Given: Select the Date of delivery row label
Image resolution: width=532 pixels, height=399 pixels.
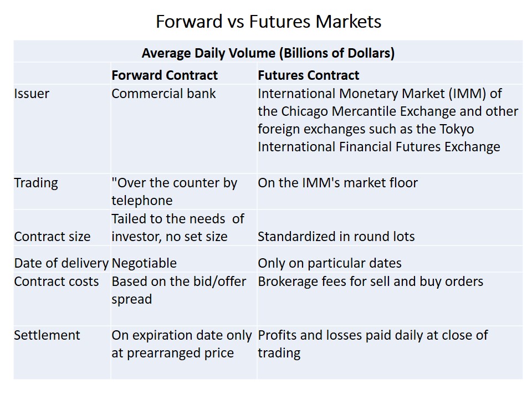Looking at the screenshot, I should coord(61,263).
